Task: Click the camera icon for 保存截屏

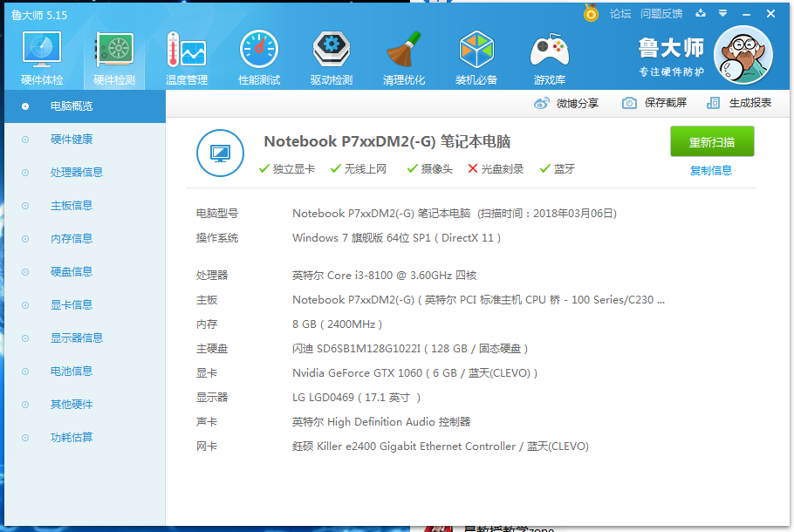Action: click(629, 103)
